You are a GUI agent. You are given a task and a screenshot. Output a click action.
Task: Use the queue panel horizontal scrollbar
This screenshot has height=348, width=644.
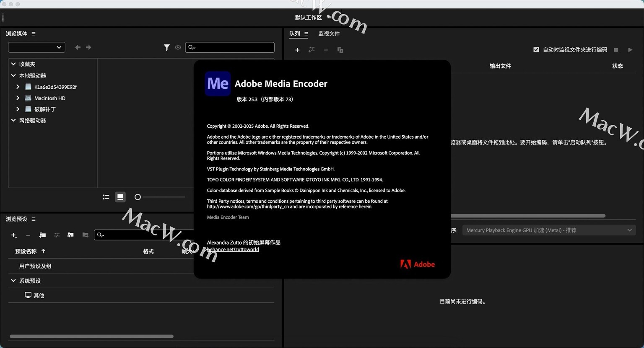click(528, 216)
